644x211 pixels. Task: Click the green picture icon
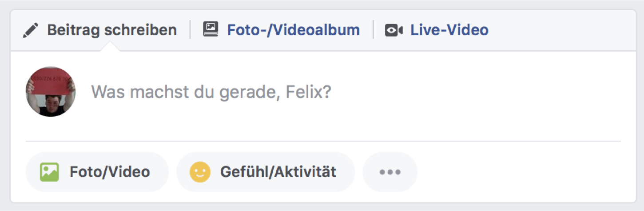pos(49,172)
